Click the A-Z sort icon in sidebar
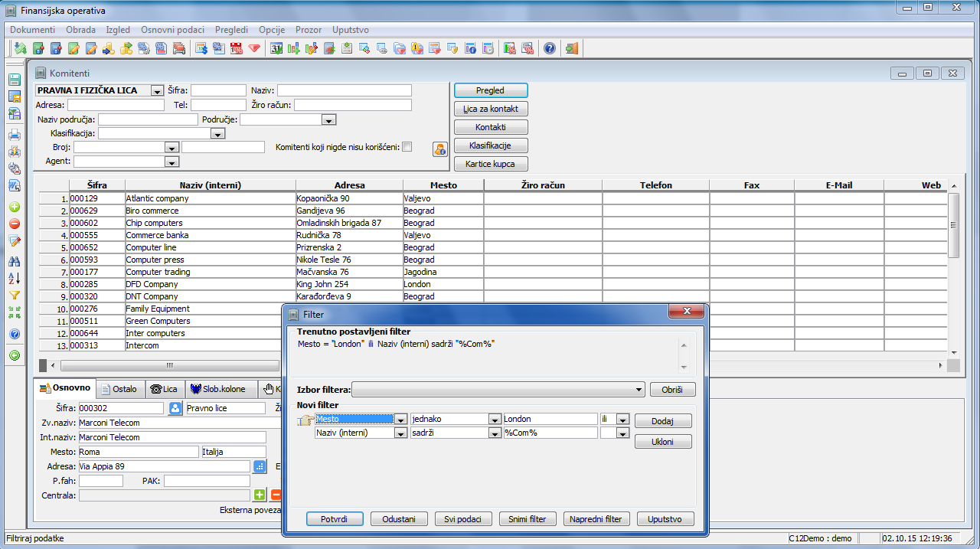 14,278
